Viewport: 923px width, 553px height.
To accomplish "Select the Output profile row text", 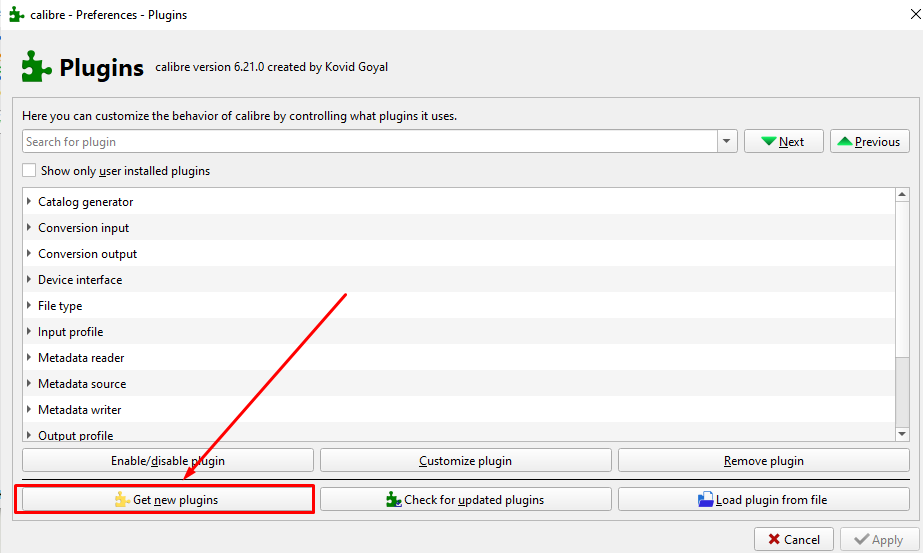I will point(75,435).
